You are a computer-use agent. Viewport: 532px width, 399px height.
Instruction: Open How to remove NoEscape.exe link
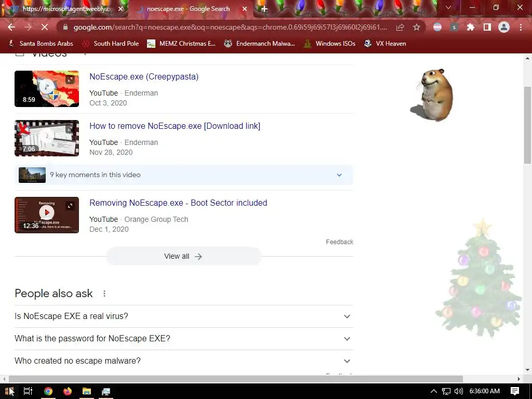tap(175, 126)
